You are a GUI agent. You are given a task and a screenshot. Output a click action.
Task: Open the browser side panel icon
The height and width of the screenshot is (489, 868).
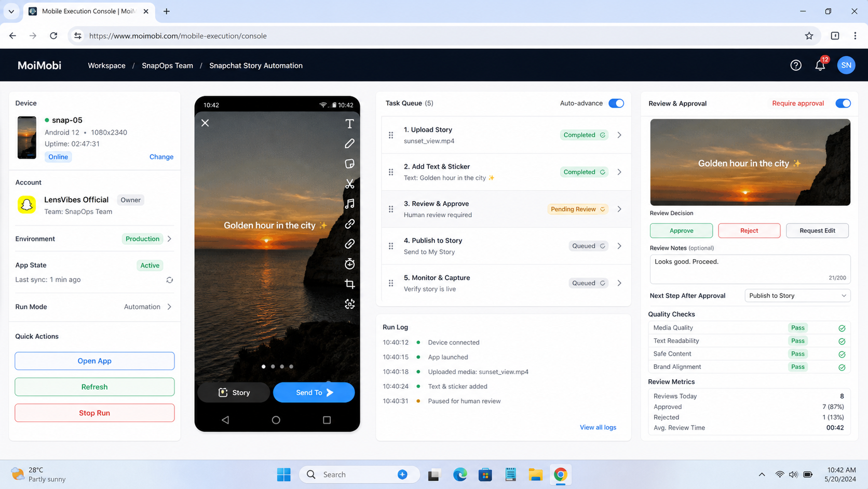point(835,36)
